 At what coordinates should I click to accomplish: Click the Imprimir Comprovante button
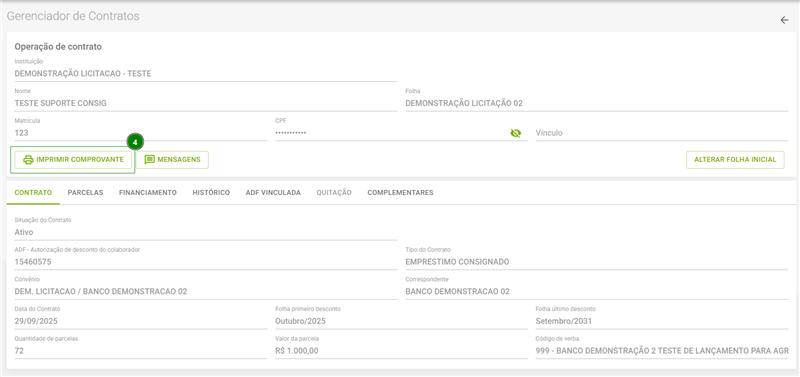[73, 160]
